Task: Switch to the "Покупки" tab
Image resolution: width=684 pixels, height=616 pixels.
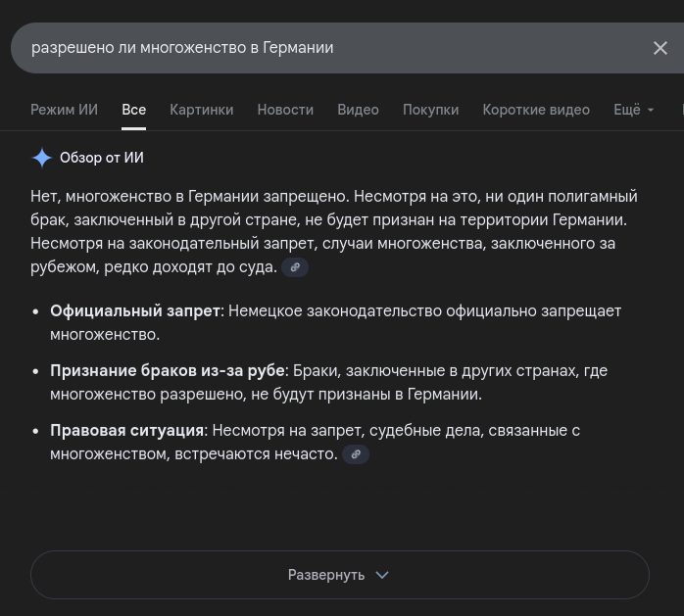Action: (x=430, y=110)
